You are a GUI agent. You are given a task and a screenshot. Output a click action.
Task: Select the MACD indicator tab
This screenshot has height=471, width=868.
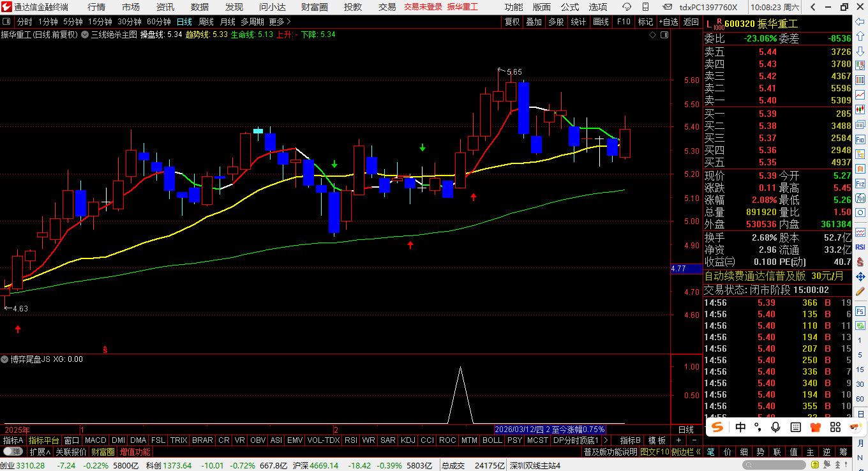click(96, 440)
